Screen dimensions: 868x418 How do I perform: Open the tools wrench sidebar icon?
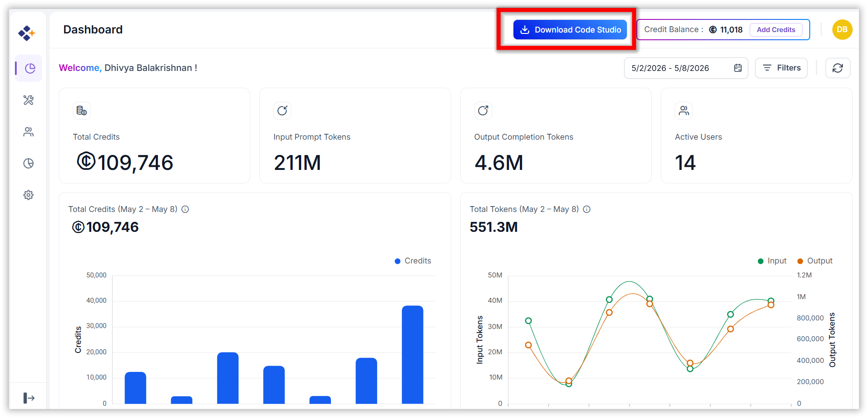[28, 100]
